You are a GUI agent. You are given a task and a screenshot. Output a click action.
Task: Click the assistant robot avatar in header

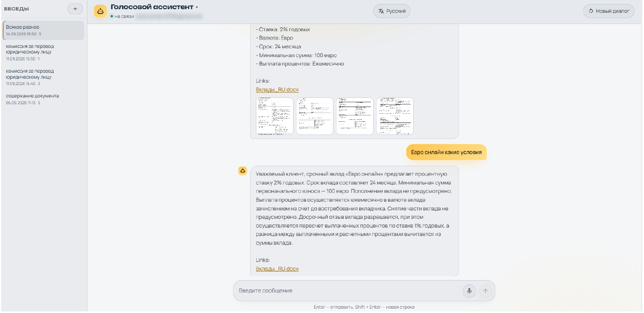(x=100, y=11)
